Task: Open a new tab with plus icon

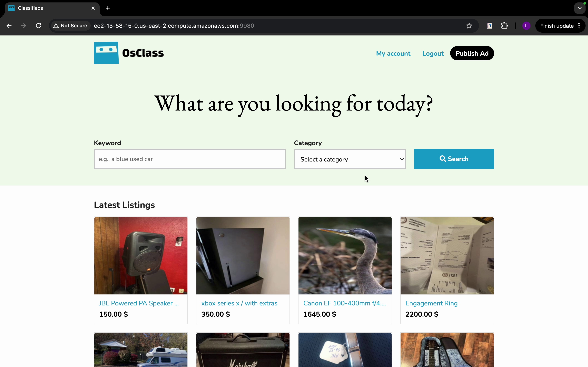Action: (108, 8)
